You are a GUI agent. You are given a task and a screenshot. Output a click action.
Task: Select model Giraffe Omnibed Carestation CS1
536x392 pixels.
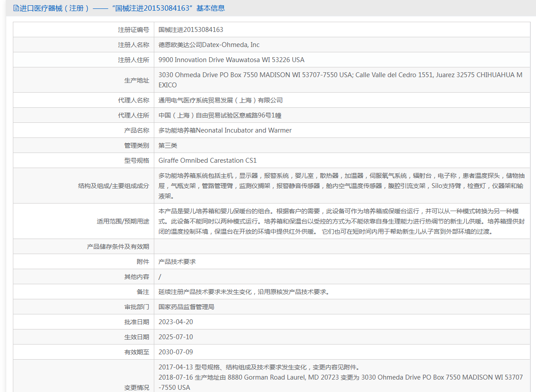207,161
